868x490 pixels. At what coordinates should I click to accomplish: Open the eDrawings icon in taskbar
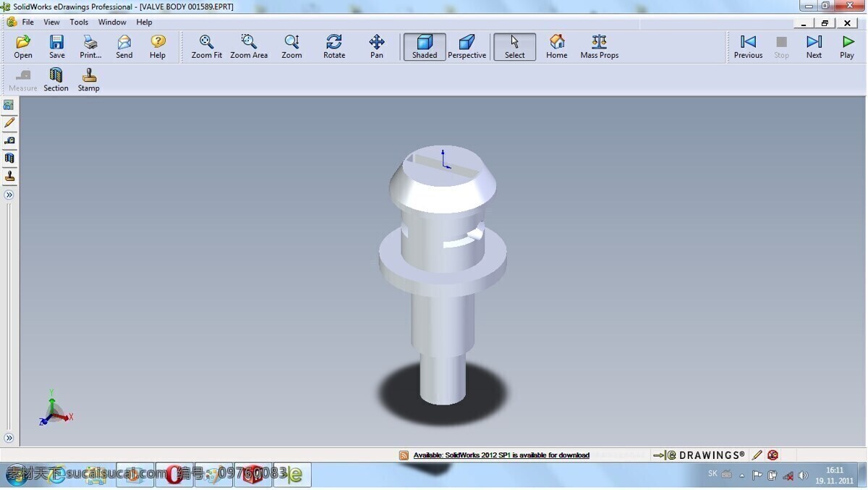tap(292, 475)
